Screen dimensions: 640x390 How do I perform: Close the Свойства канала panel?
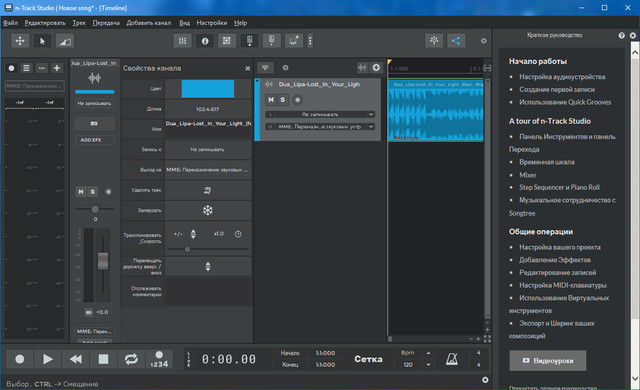click(x=247, y=68)
